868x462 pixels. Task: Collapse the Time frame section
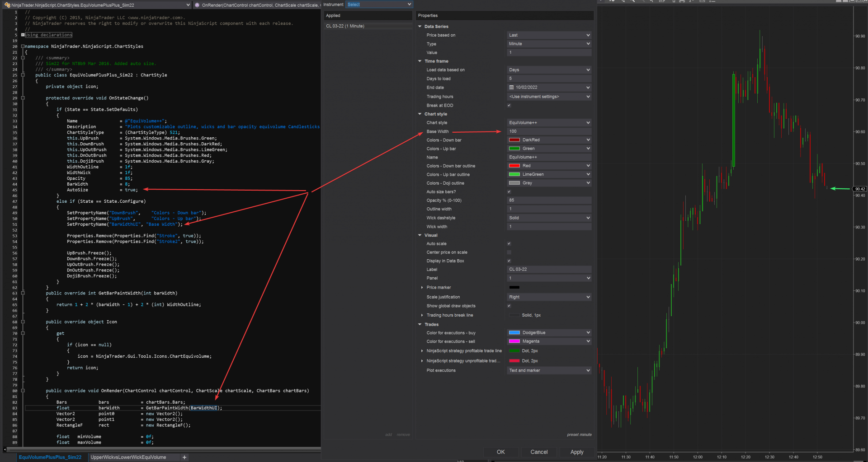(x=420, y=61)
